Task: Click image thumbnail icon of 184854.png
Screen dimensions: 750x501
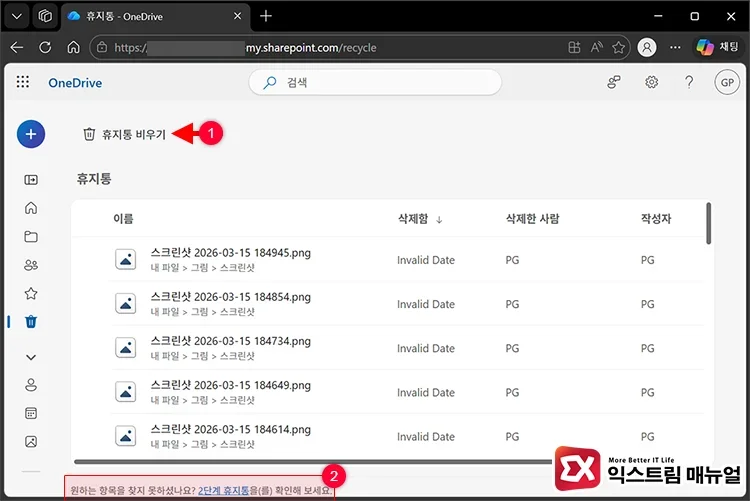Action: [125, 303]
